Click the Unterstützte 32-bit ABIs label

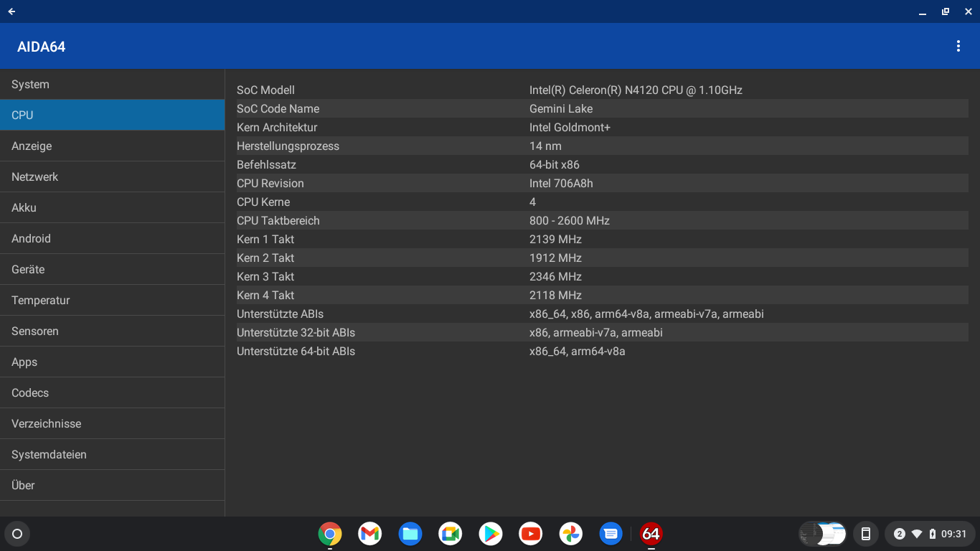296,332
